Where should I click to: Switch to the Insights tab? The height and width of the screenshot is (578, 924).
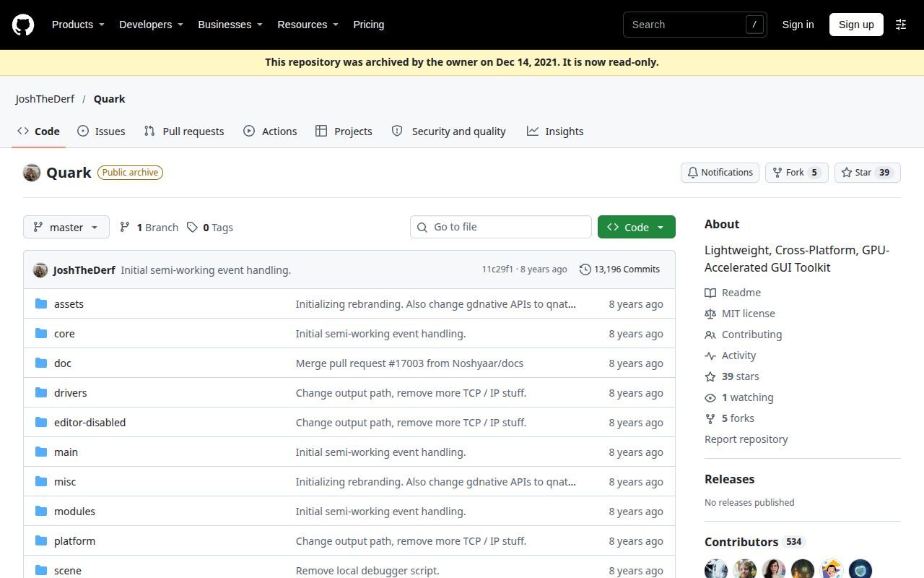pyautogui.click(x=555, y=131)
